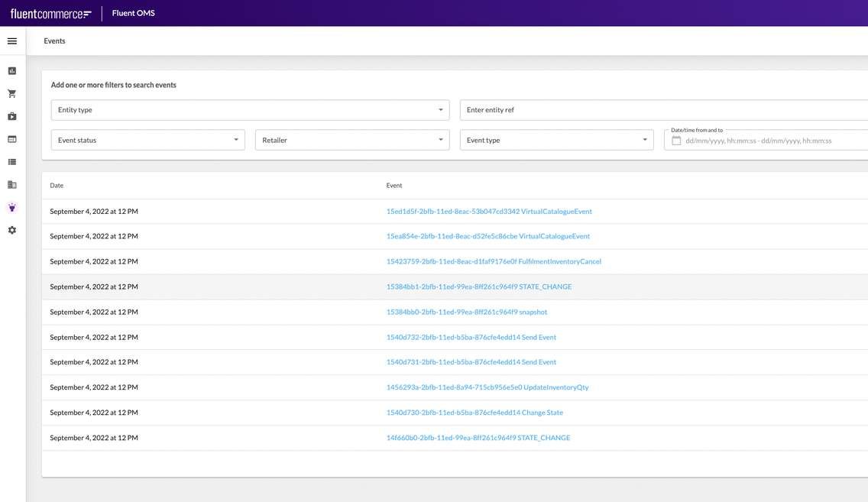The width and height of the screenshot is (868, 502).
Task: Click the Fluent Commerce logo
Action: (x=50, y=13)
